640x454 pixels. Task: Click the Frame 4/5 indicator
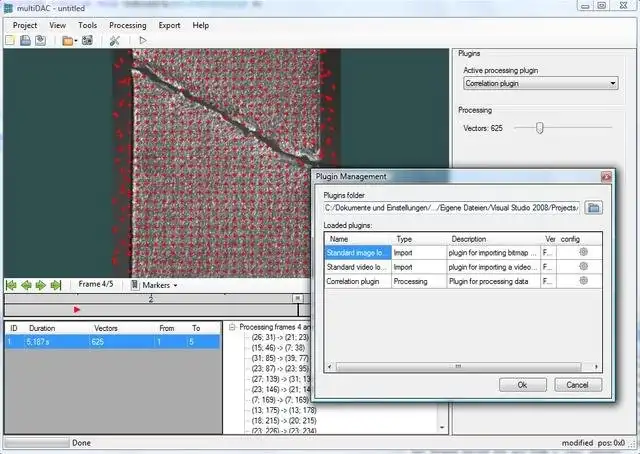click(96, 284)
